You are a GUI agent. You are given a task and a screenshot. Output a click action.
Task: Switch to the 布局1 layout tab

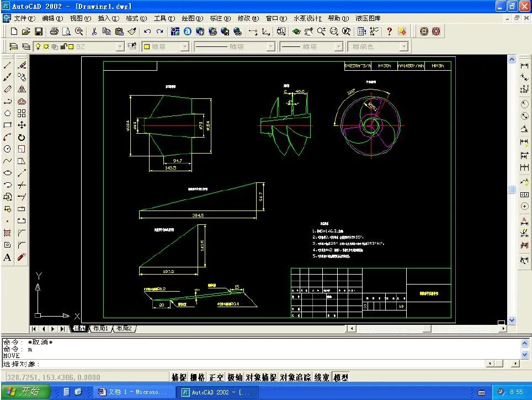(x=101, y=328)
